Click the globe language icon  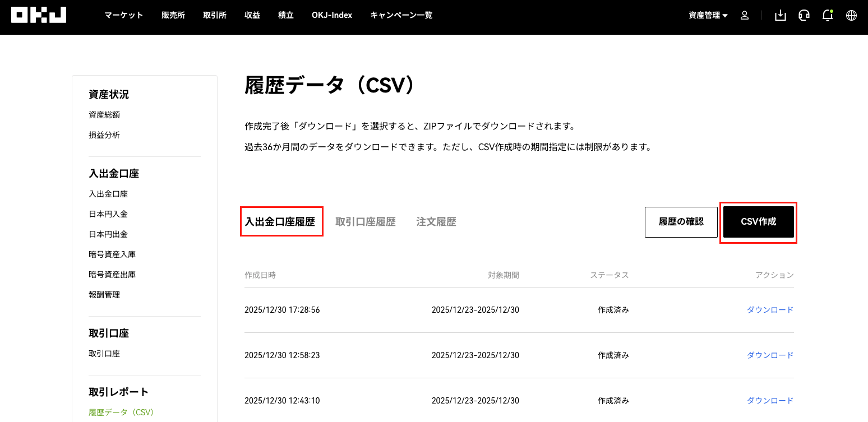tap(851, 16)
